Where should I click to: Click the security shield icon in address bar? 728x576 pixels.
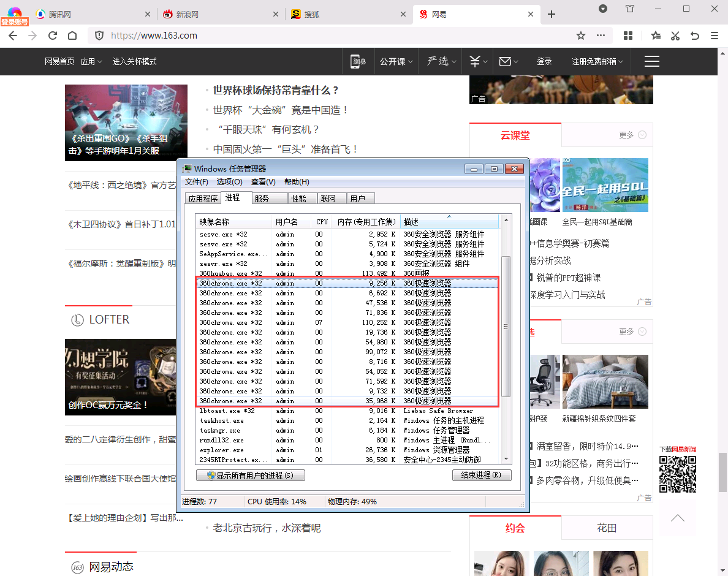[99, 36]
